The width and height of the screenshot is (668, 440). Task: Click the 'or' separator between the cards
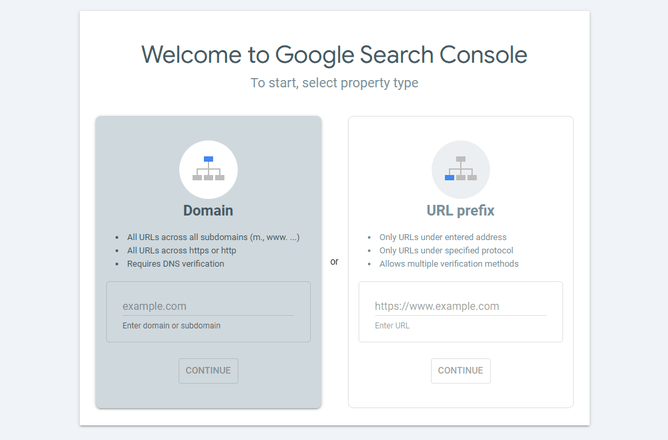334,262
